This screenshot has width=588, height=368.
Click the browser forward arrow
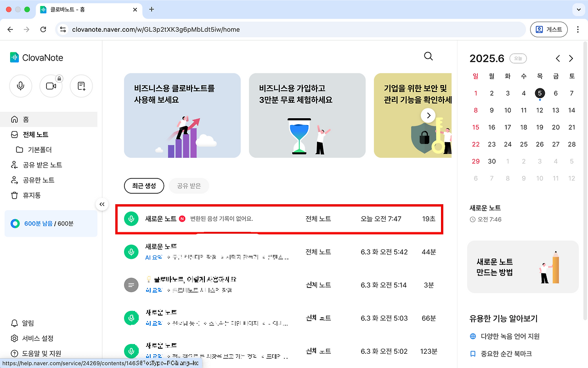click(27, 29)
